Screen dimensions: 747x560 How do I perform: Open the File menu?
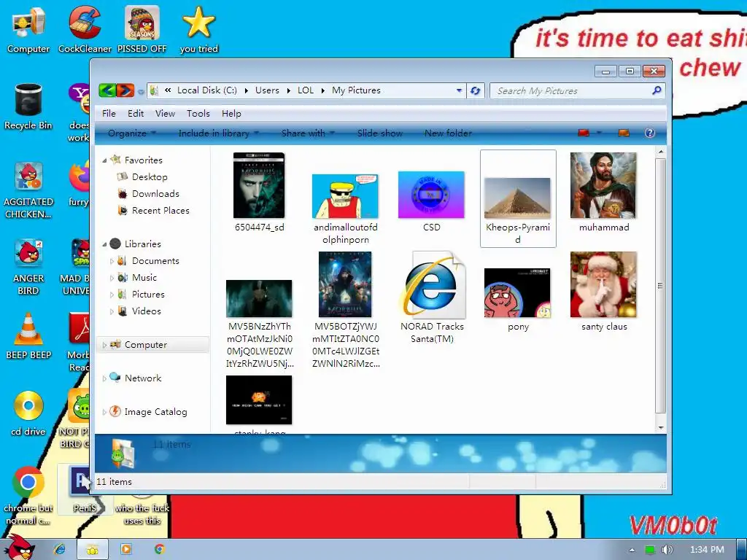pos(109,113)
